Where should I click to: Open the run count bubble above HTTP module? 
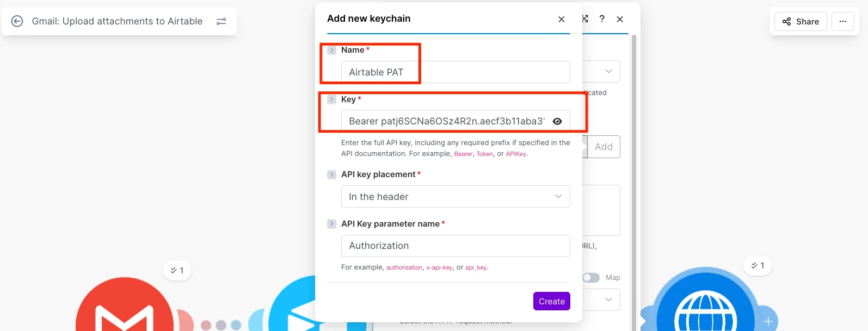pos(758,265)
